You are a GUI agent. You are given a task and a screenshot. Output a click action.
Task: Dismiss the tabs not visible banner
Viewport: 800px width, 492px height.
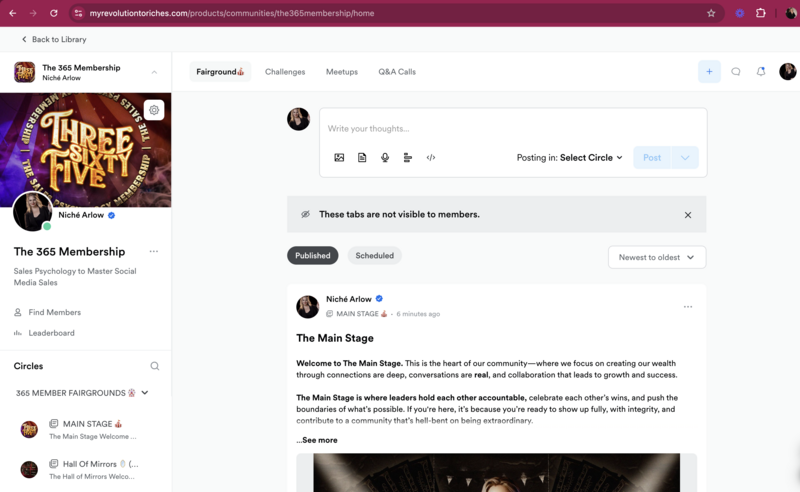pos(688,215)
